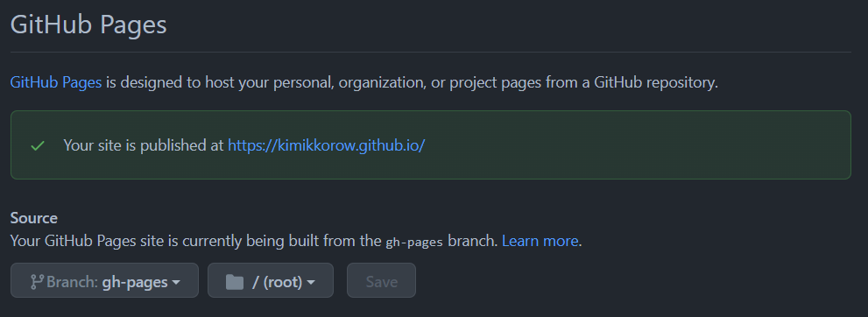Visit the published site kimikkorow.github.io link
This screenshot has width=868, height=317.
[326, 145]
